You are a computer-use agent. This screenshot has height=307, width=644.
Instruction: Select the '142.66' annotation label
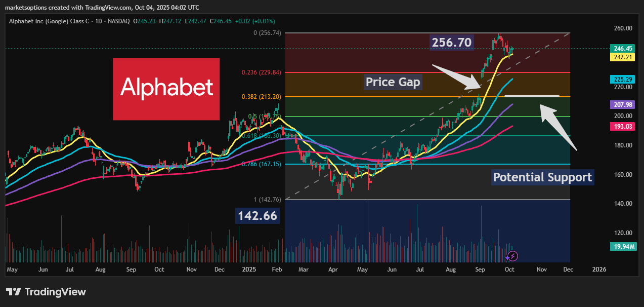[x=257, y=216]
